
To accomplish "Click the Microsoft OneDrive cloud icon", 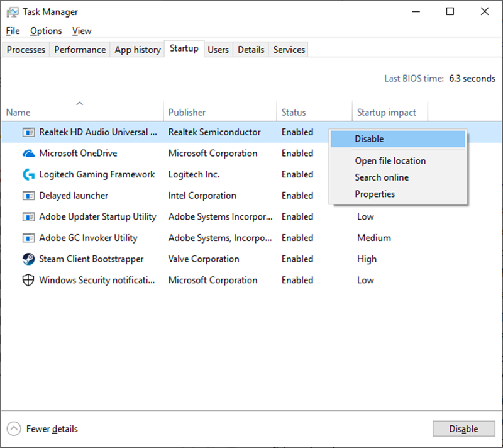I will pos(28,154).
